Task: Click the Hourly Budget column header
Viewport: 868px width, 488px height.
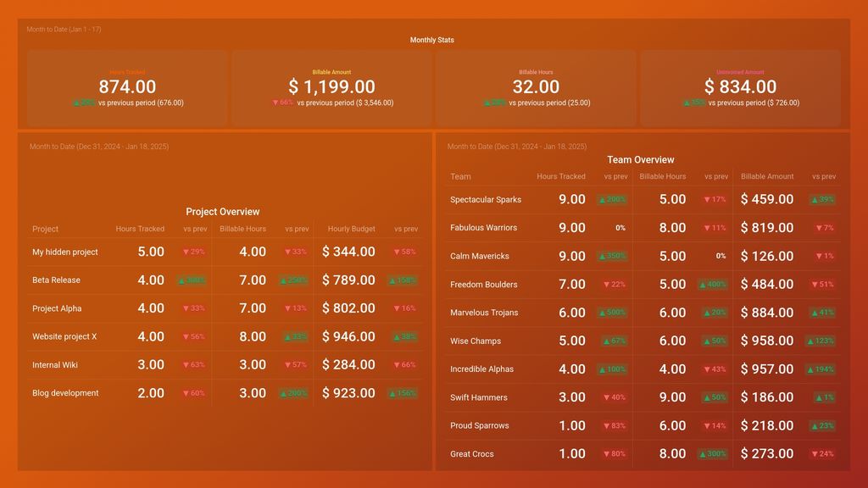Action: pyautogui.click(x=352, y=229)
